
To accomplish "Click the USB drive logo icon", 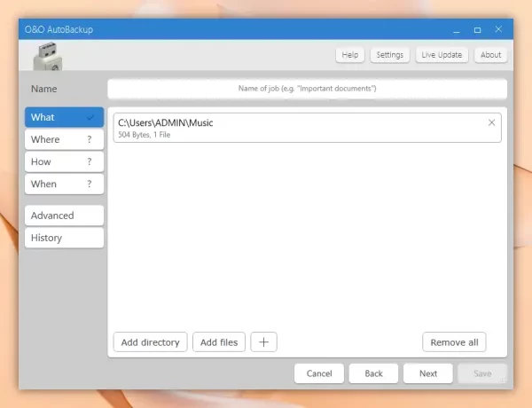I will click(48, 57).
